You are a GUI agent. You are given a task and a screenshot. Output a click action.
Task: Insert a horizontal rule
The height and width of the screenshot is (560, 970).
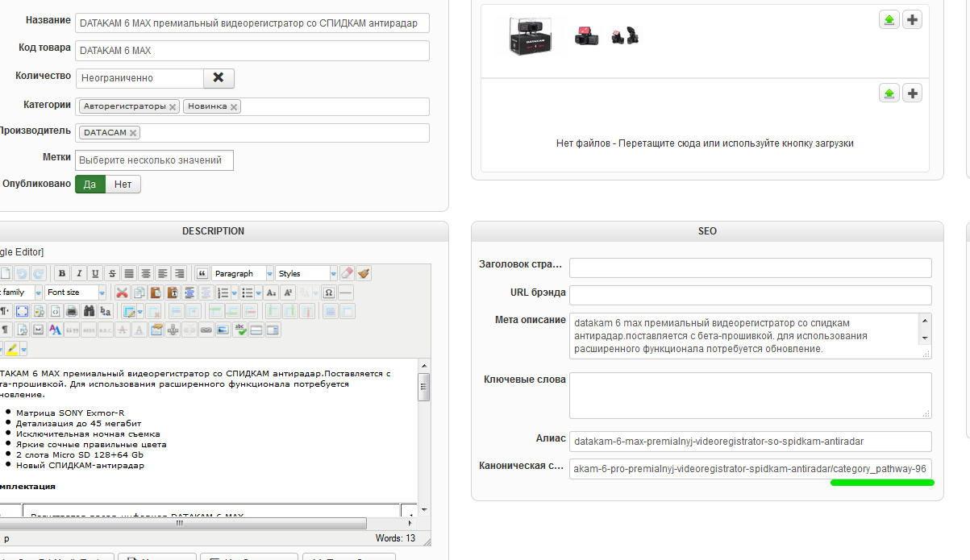click(346, 292)
